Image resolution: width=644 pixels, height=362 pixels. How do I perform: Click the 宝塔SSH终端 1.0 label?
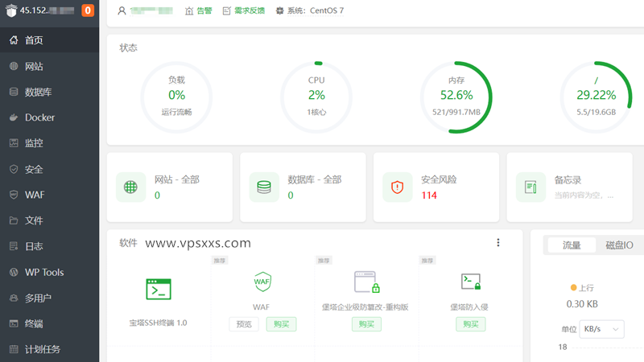pos(158,323)
